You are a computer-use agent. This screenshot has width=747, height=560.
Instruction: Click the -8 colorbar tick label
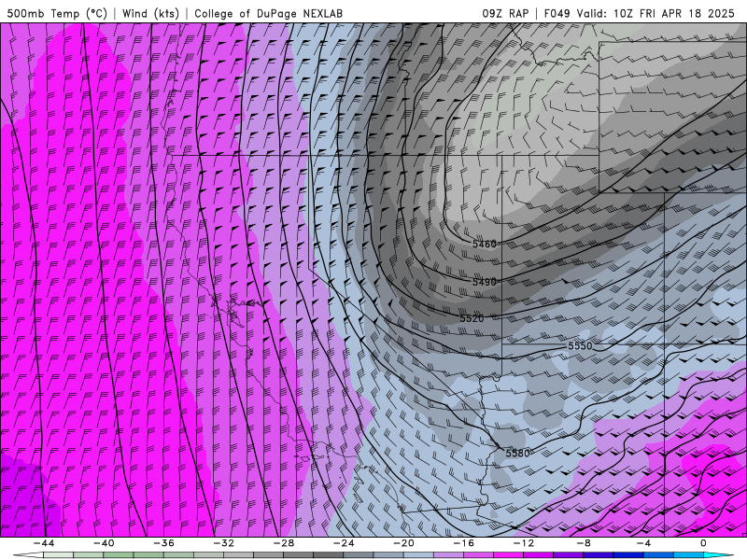click(584, 543)
